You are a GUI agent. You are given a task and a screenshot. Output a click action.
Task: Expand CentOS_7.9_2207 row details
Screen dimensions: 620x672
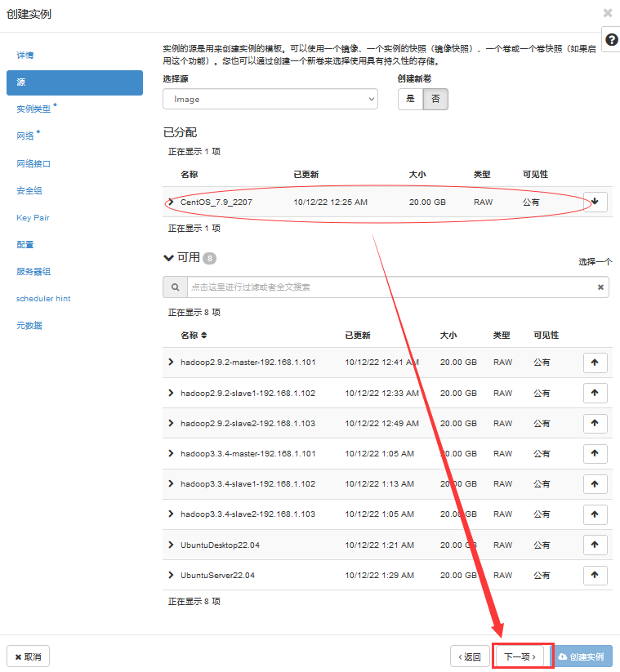pos(171,202)
